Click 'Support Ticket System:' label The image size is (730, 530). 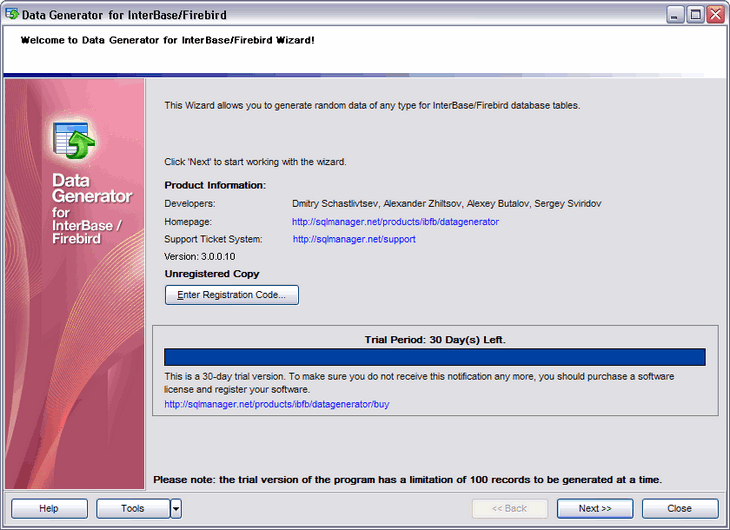pos(213,239)
